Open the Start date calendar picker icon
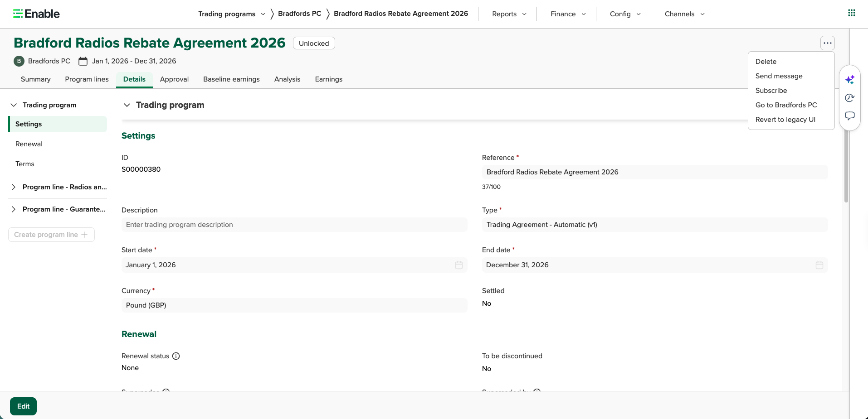This screenshot has height=419, width=868. click(459, 265)
